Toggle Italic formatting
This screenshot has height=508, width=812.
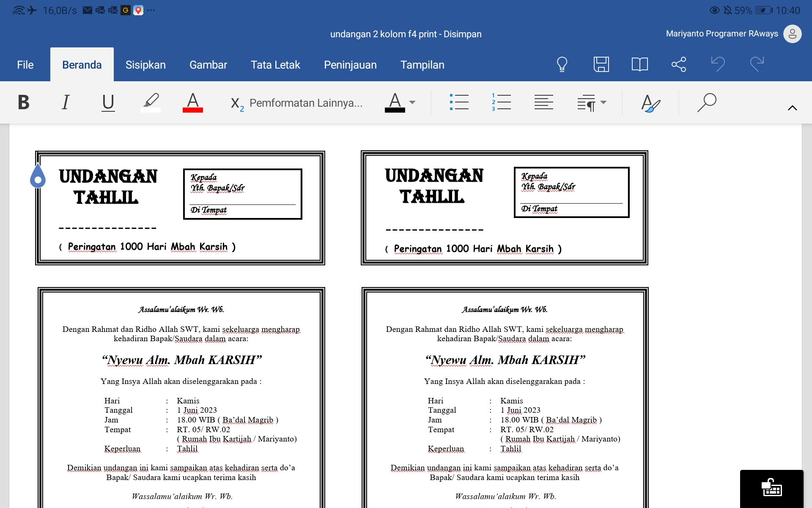click(x=66, y=102)
